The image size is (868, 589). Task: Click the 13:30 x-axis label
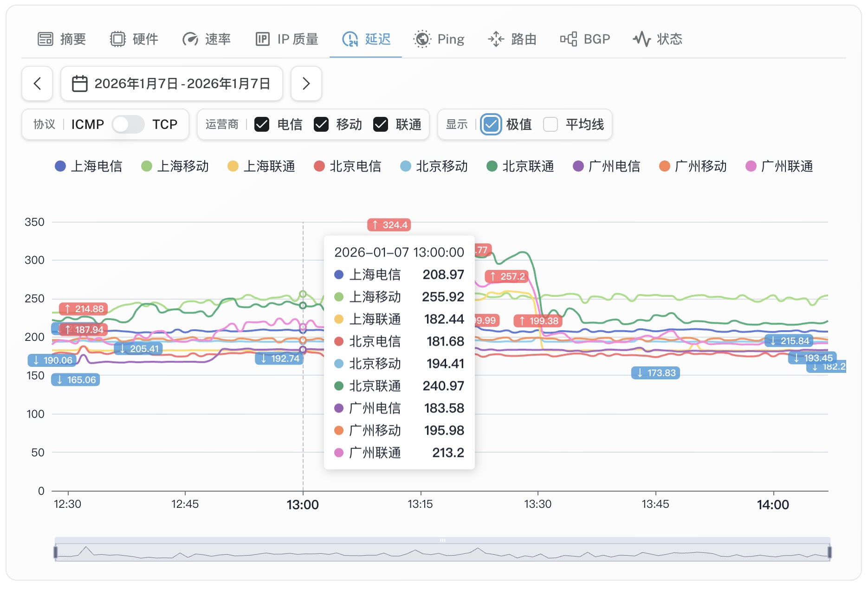[x=538, y=504]
